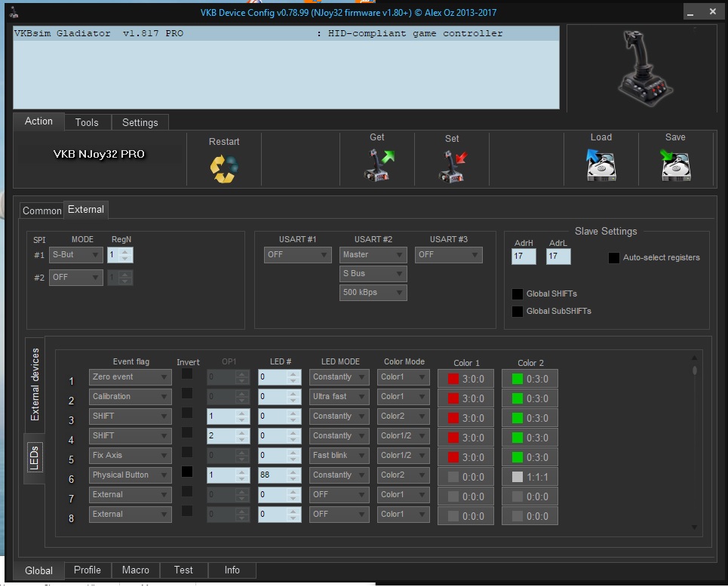Click the AdrH input field
Viewport: 728px width, 587px height.
pos(524,257)
